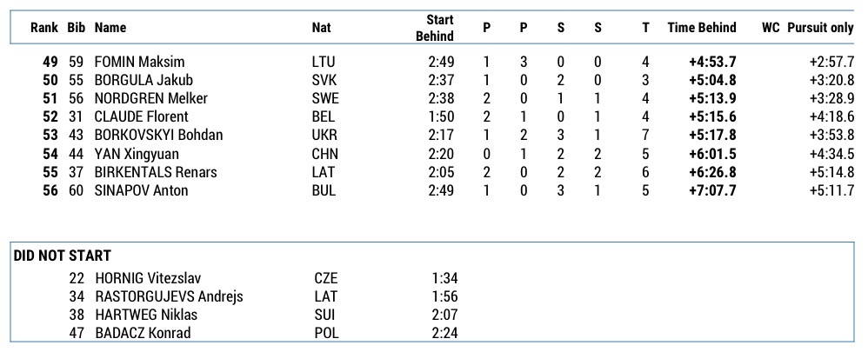Select BORKOVSKYI Bohdan's name

[158, 135]
